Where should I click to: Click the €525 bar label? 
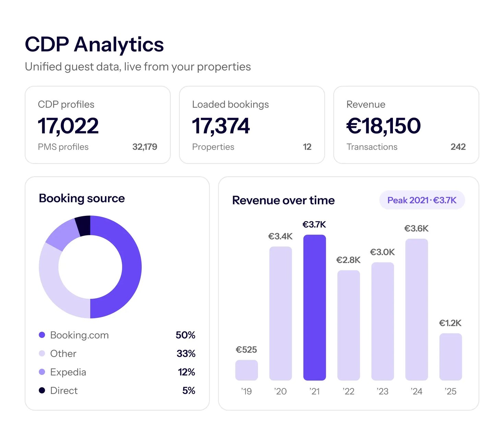click(x=247, y=350)
